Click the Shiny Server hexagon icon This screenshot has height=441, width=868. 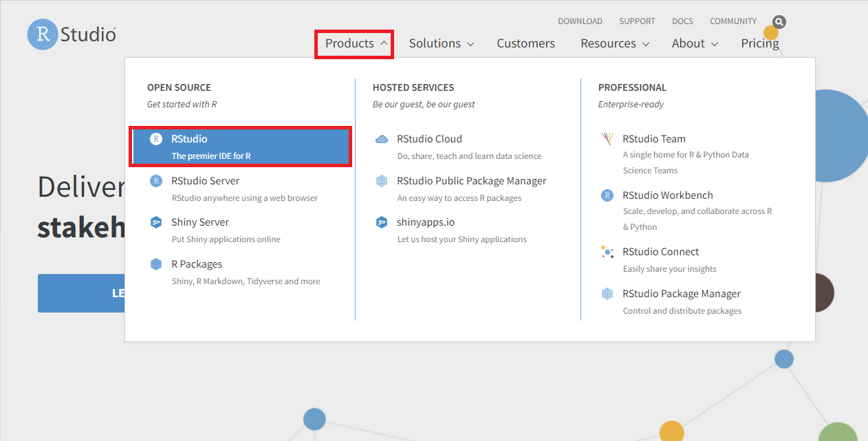tap(156, 222)
